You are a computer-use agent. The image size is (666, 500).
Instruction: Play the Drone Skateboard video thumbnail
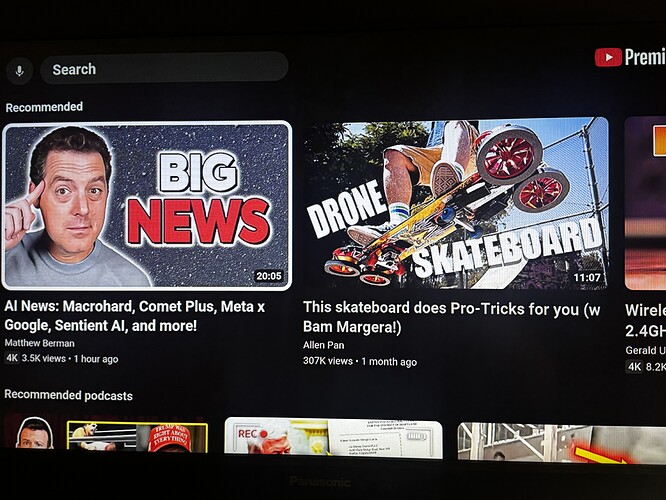pos(456,203)
